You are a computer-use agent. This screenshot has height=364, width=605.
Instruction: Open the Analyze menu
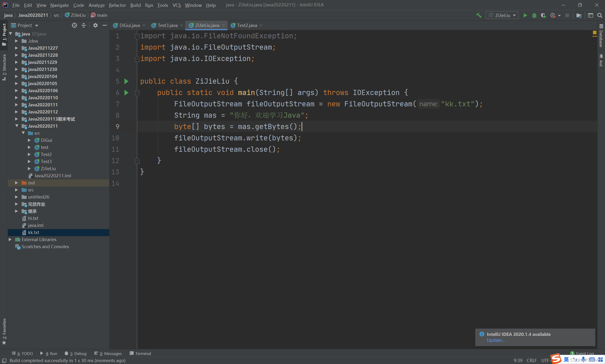(x=96, y=5)
